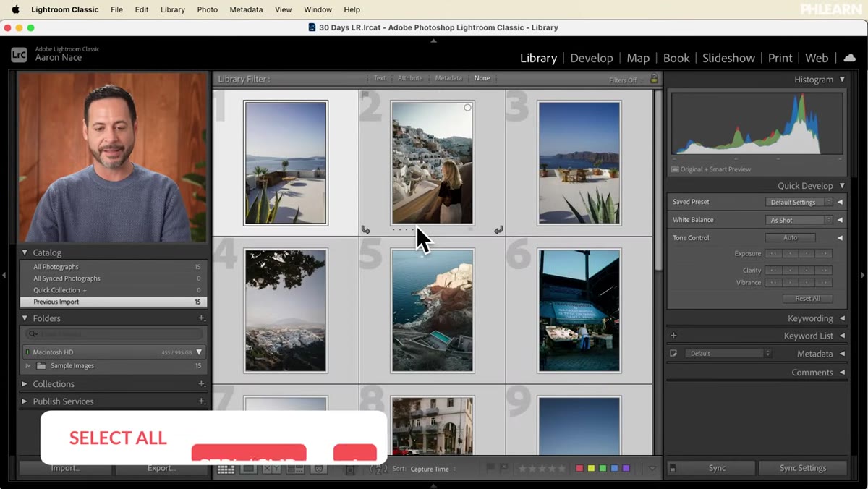
Task: Apply the green color label
Action: (x=603, y=469)
